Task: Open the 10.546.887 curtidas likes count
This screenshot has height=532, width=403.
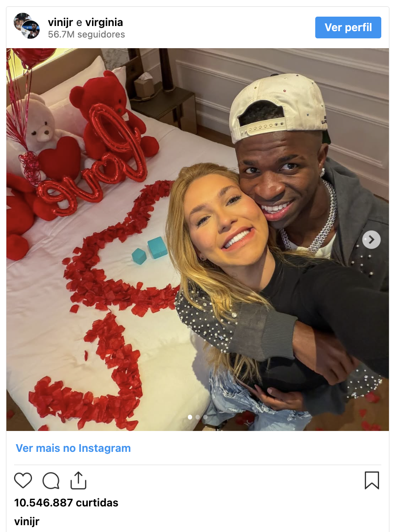Action: tap(66, 503)
